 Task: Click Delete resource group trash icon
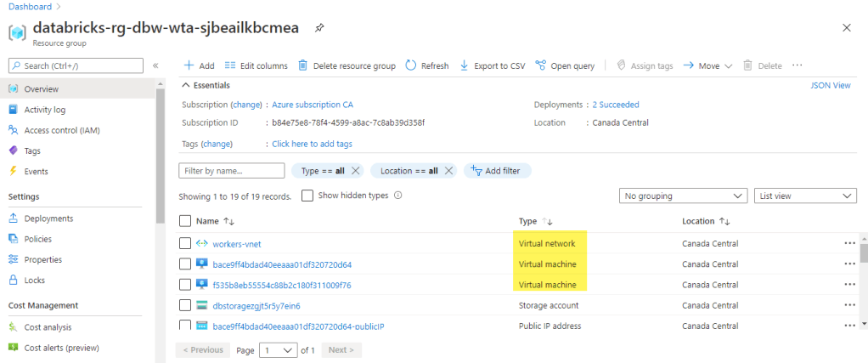coord(304,65)
